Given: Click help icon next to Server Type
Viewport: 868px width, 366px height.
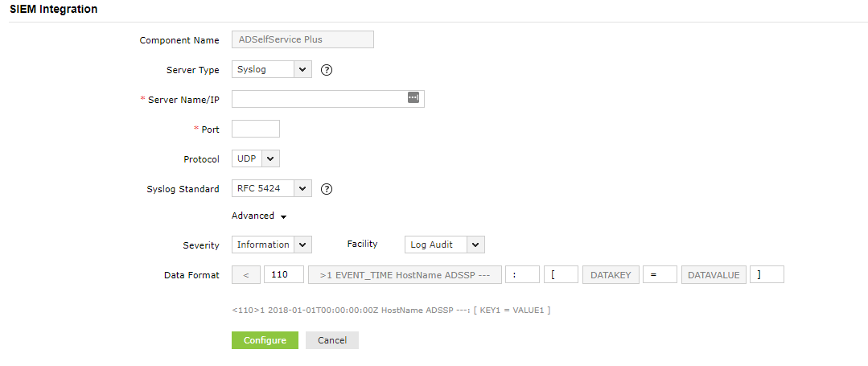Looking at the screenshot, I should [327, 70].
